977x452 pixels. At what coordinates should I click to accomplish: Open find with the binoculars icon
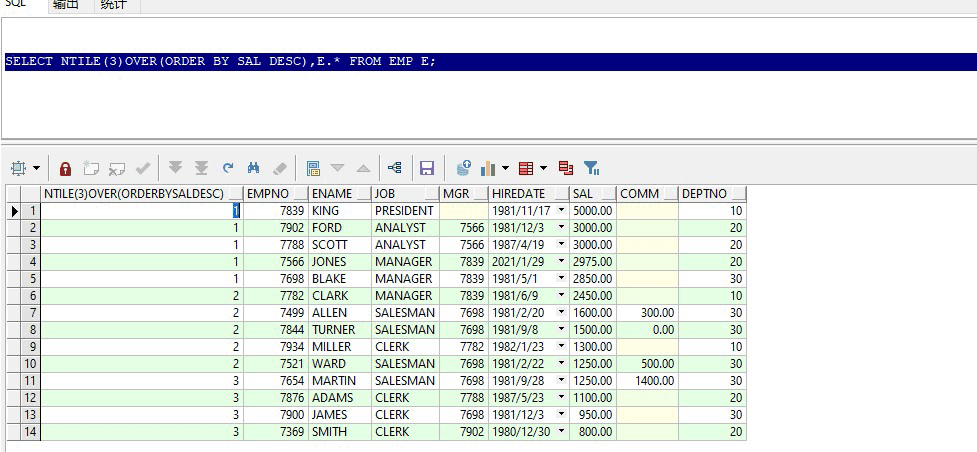click(x=254, y=169)
